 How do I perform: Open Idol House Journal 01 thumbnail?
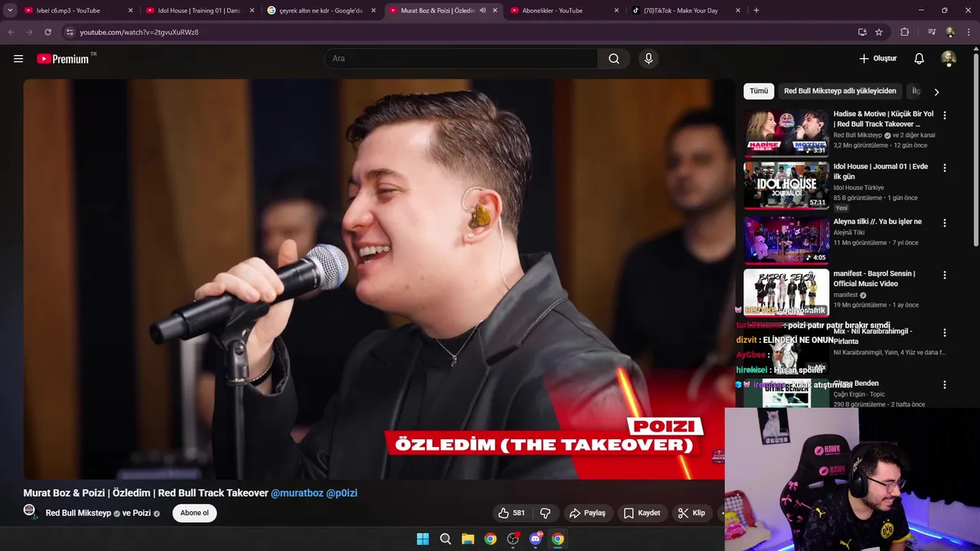786,185
